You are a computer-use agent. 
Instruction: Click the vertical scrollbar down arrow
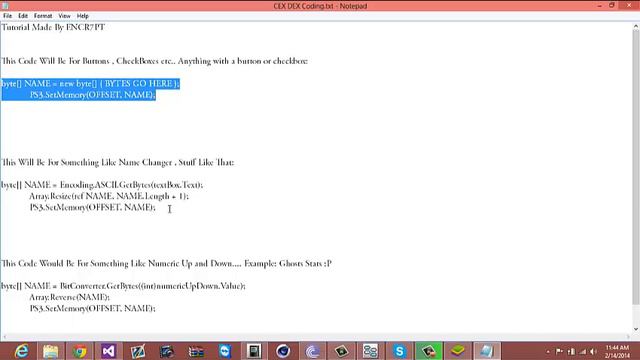pyautogui.click(x=636, y=329)
